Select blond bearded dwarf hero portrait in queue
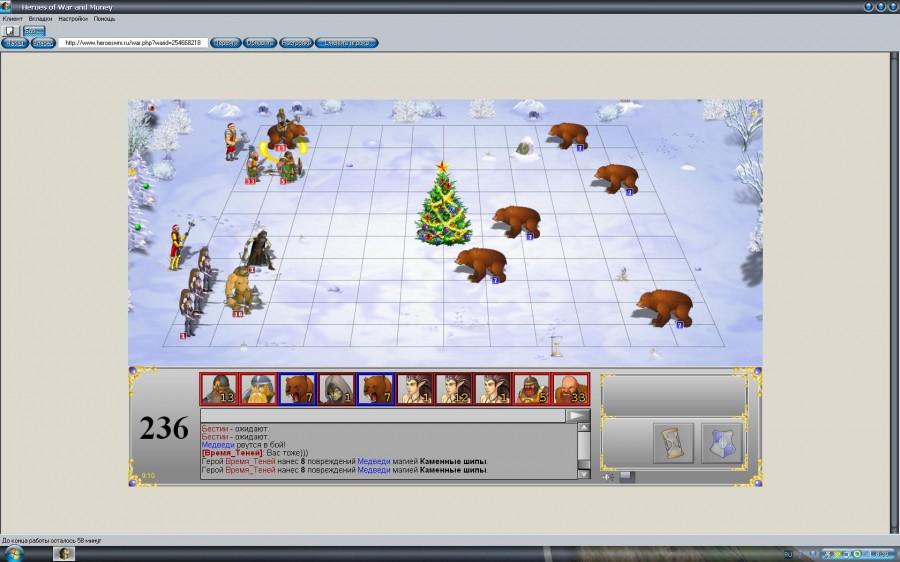 click(x=258, y=389)
